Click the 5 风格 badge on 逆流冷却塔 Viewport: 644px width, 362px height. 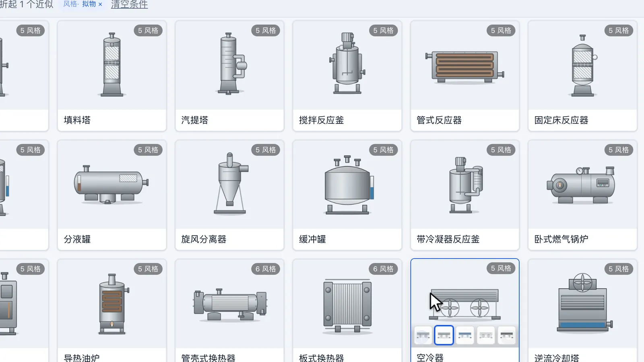point(619,269)
